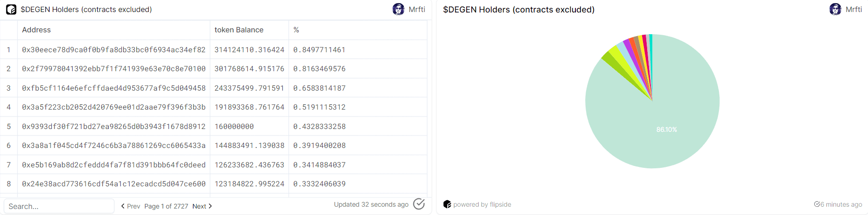Sort by the Address column header

tap(37, 30)
